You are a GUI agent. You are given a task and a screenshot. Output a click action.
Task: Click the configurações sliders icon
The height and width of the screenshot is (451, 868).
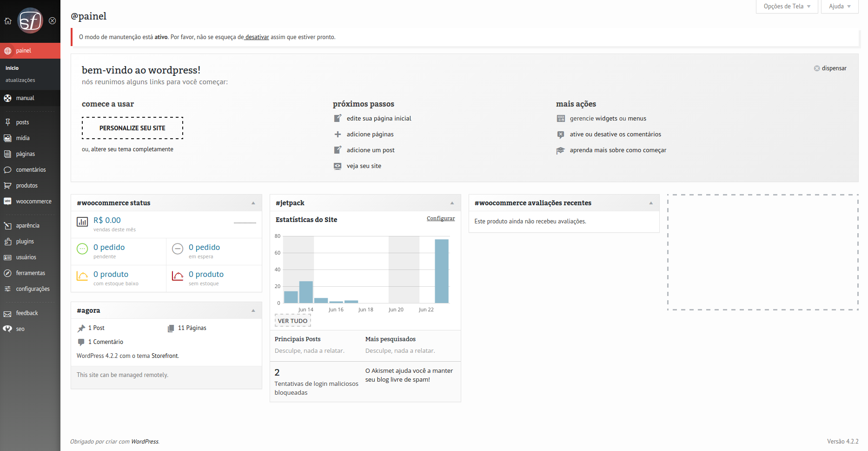(8, 289)
